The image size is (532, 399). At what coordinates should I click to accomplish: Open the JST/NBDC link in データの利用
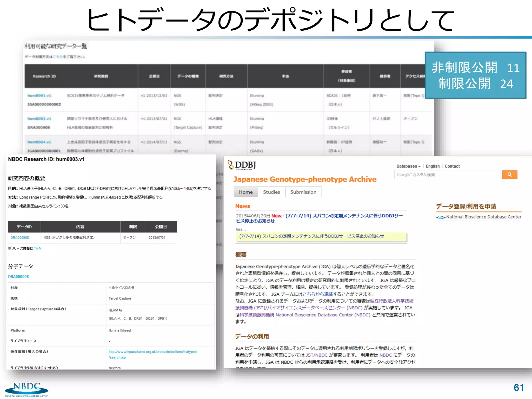[x=316, y=355]
